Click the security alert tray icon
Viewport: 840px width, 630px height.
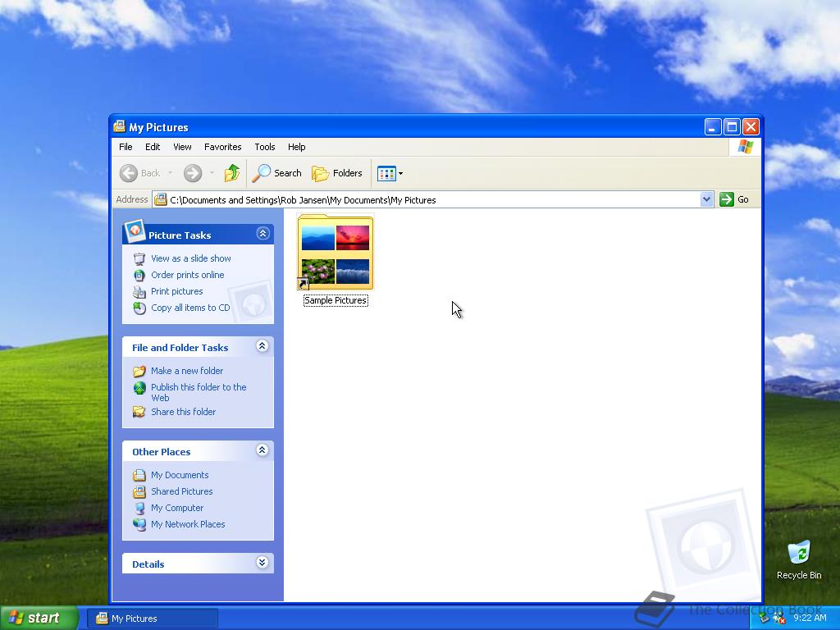click(x=779, y=619)
